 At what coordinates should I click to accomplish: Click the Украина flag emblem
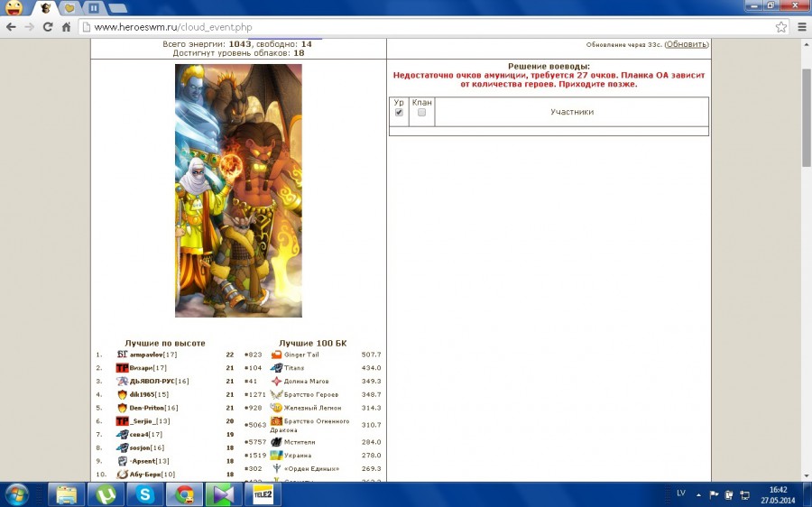tap(277, 456)
